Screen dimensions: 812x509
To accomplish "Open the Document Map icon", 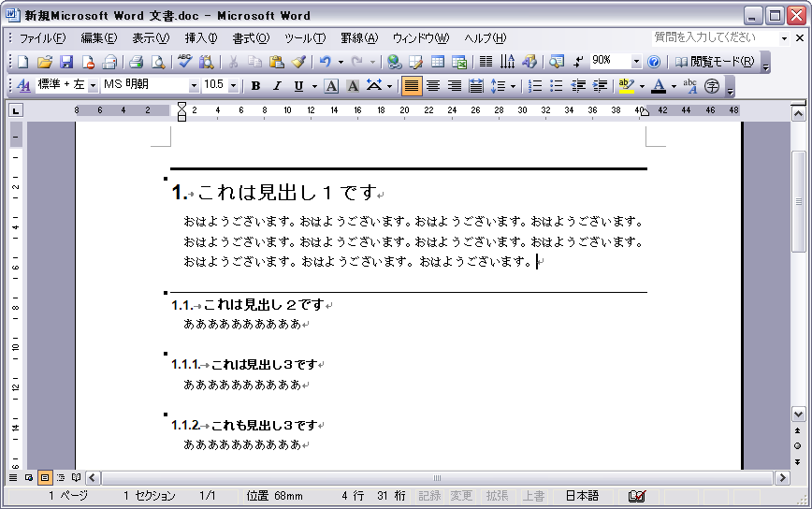I will point(557,62).
